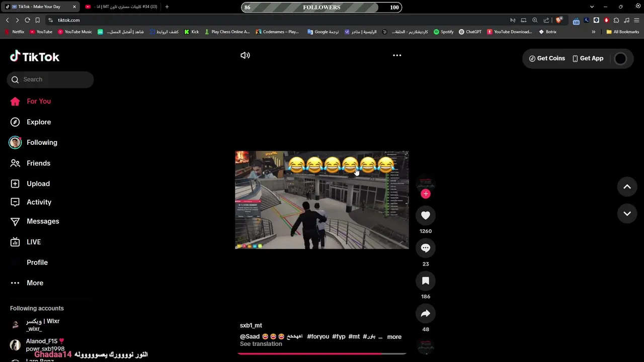
Task: Open the video options three-dot menu
Action: pyautogui.click(x=397, y=55)
